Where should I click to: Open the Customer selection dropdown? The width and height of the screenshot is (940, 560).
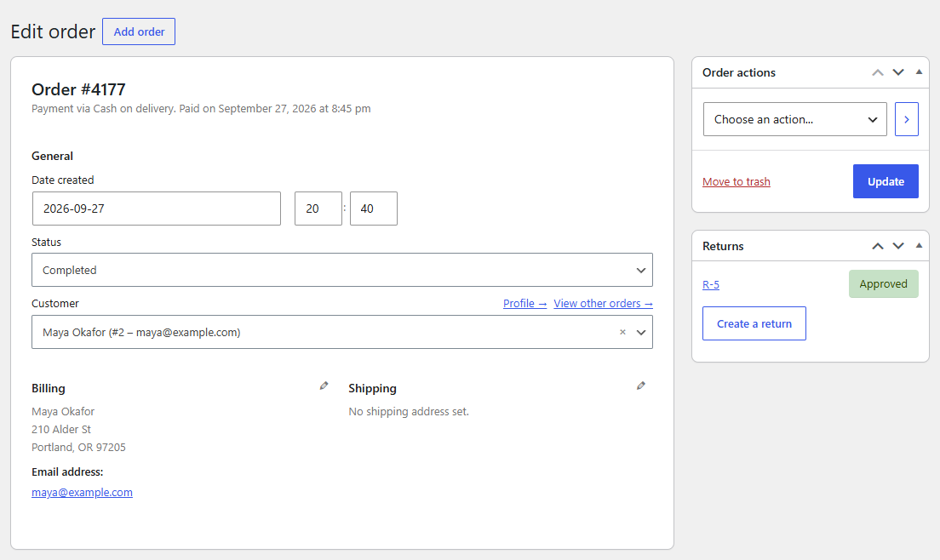click(x=341, y=333)
